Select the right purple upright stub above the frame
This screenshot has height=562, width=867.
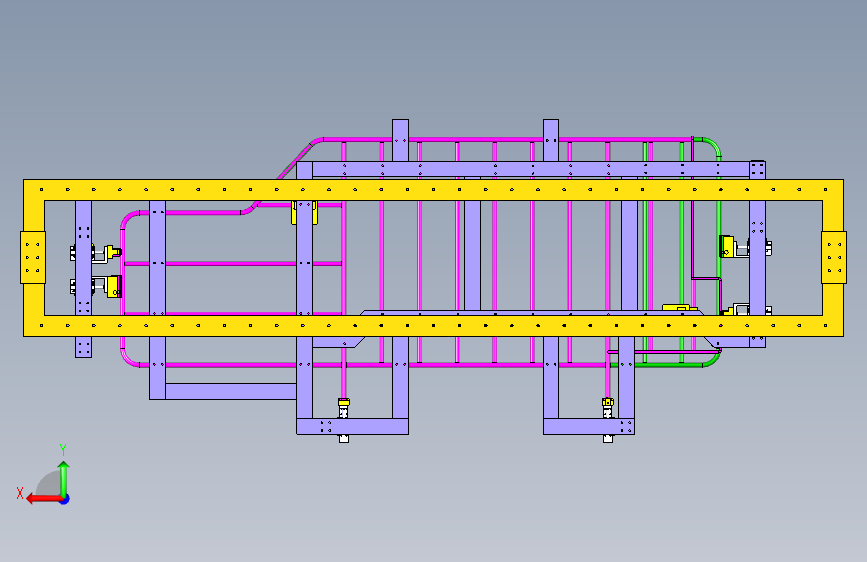(551, 140)
